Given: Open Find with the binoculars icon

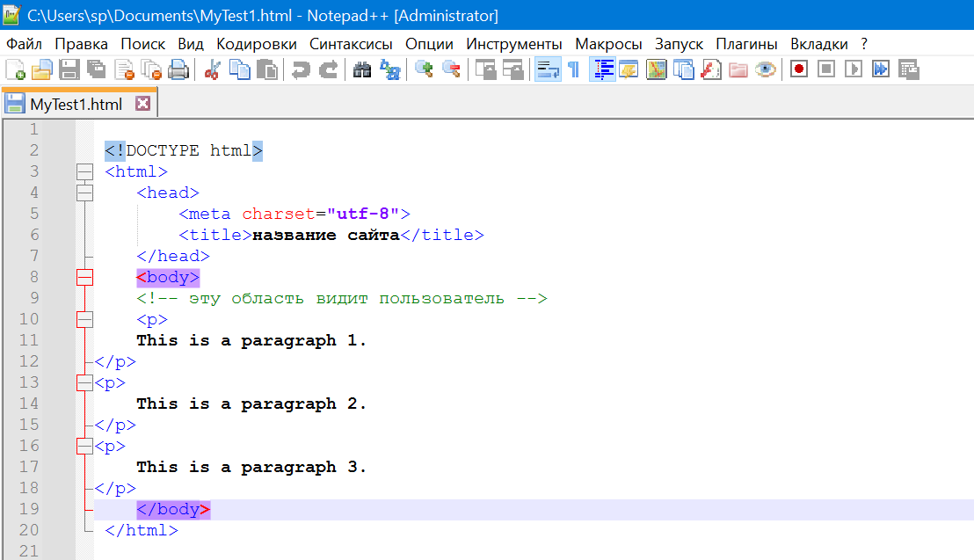Looking at the screenshot, I should pyautogui.click(x=362, y=69).
